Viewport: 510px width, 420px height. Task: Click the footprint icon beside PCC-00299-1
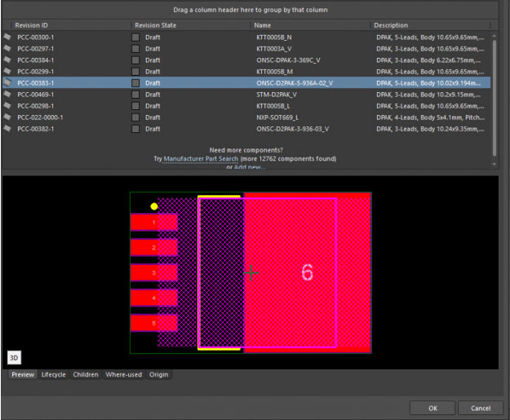tap(7, 71)
